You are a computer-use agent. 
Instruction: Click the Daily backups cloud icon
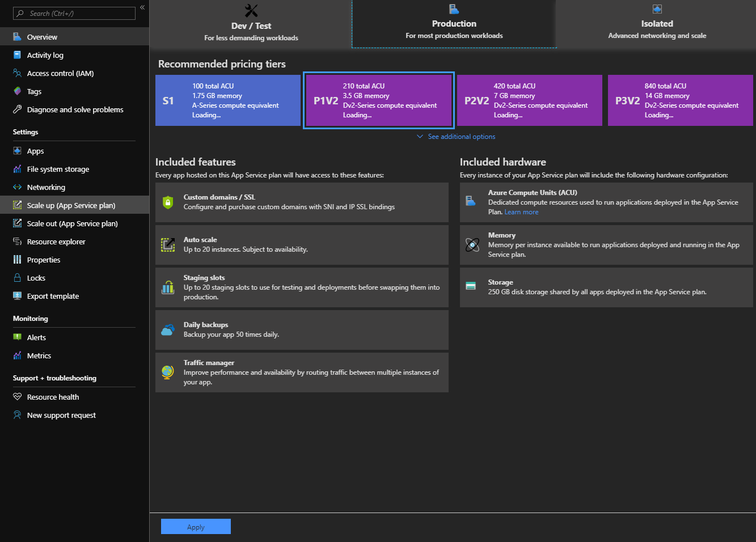[168, 330]
